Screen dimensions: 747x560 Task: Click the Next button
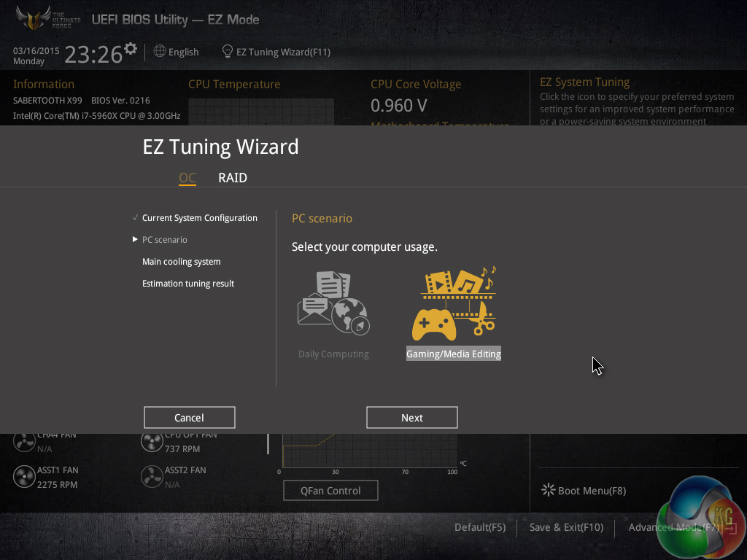tap(412, 418)
